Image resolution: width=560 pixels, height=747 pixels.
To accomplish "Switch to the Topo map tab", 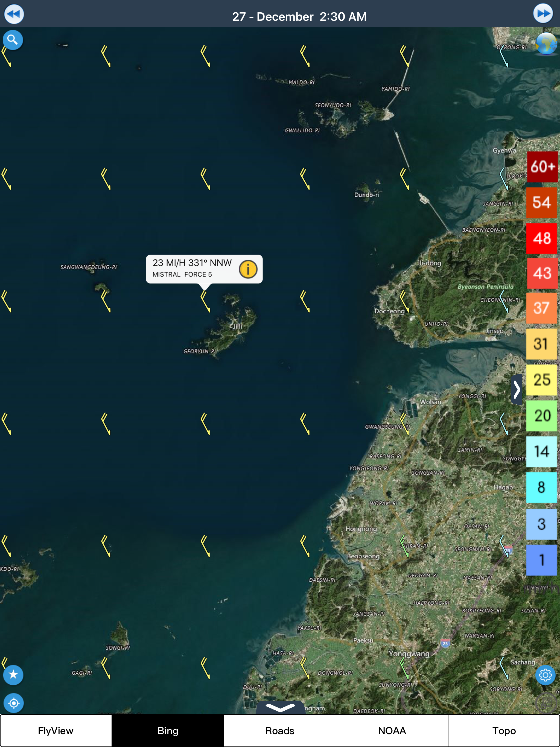I will click(x=504, y=730).
